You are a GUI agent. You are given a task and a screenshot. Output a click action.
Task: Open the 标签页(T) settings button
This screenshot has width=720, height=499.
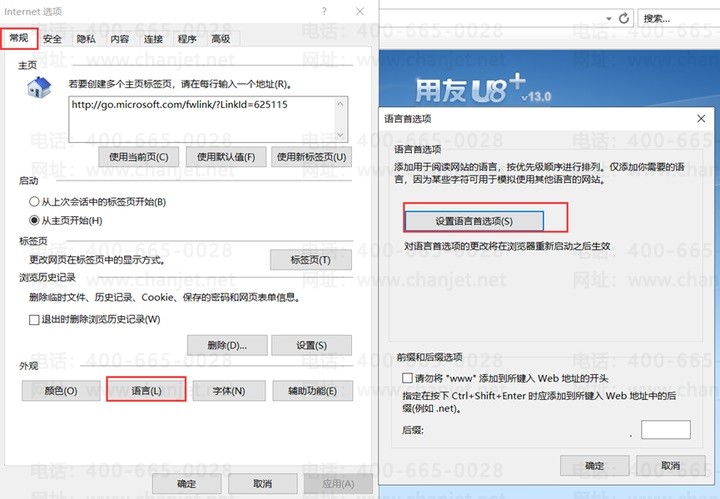tap(311, 260)
